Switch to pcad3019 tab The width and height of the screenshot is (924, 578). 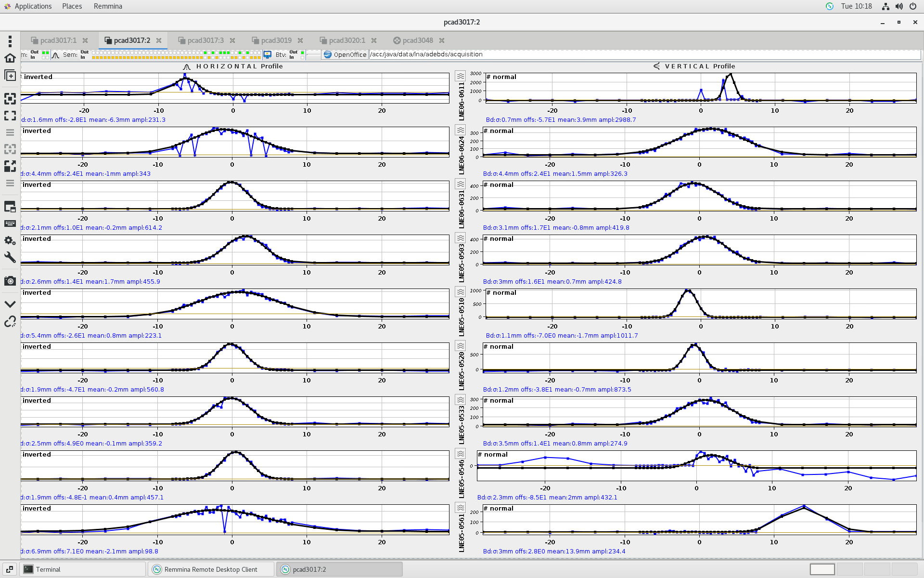(276, 40)
